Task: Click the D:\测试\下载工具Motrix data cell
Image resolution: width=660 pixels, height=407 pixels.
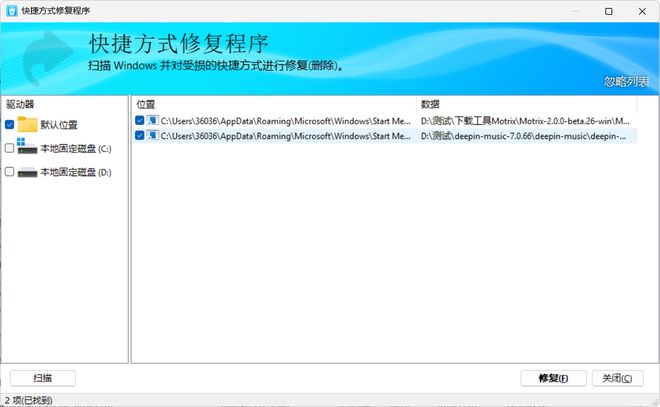Action: [x=525, y=121]
